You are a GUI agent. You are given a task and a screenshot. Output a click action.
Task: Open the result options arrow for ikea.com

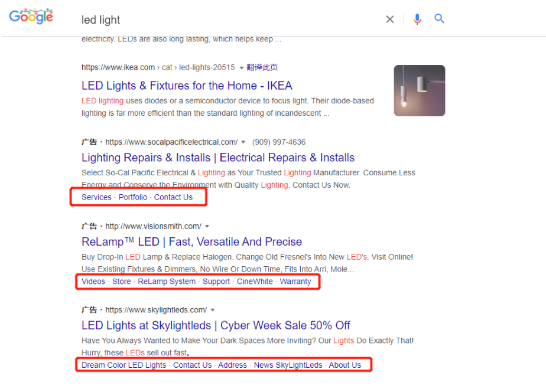tap(240, 67)
